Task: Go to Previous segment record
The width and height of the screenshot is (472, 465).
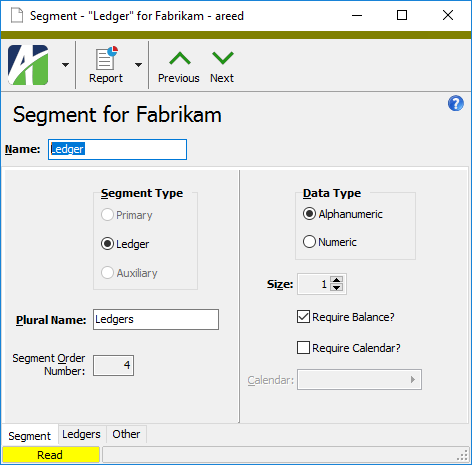Action: click(179, 67)
